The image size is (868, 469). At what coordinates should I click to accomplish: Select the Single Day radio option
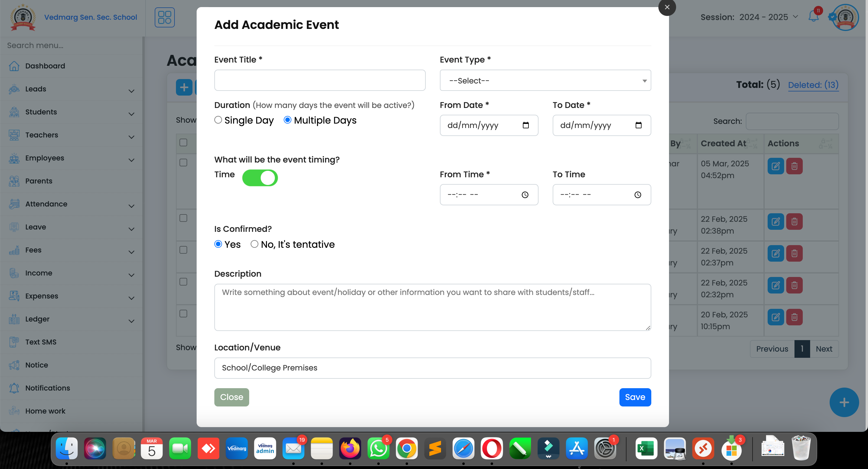pos(218,120)
